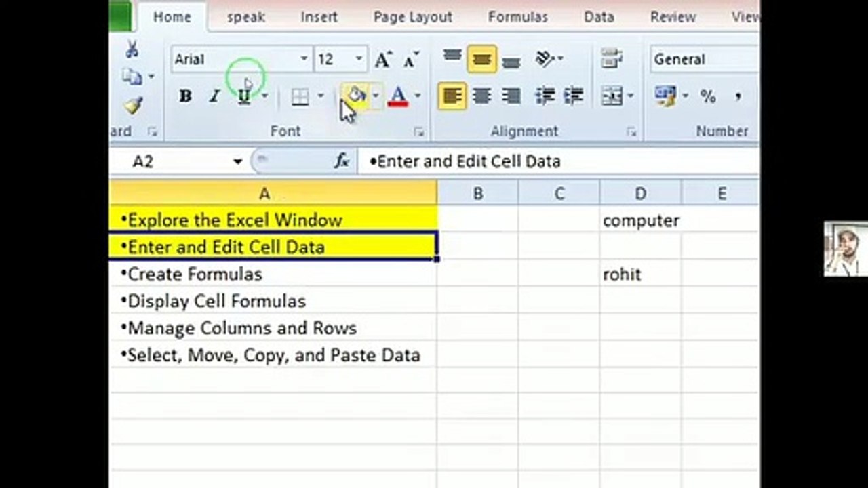The image size is (868, 488).
Task: Increase font size with Grow Font
Action: [383, 60]
